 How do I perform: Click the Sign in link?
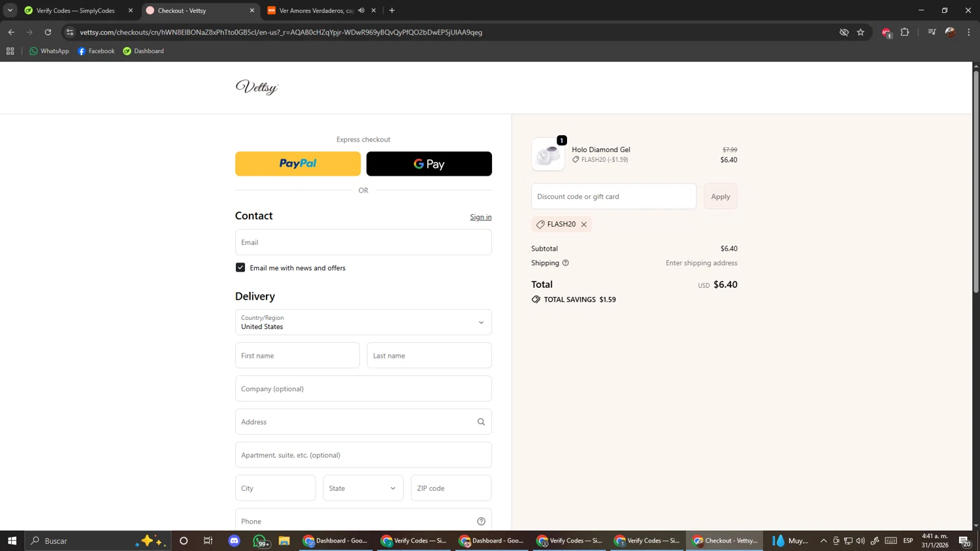[x=481, y=217]
